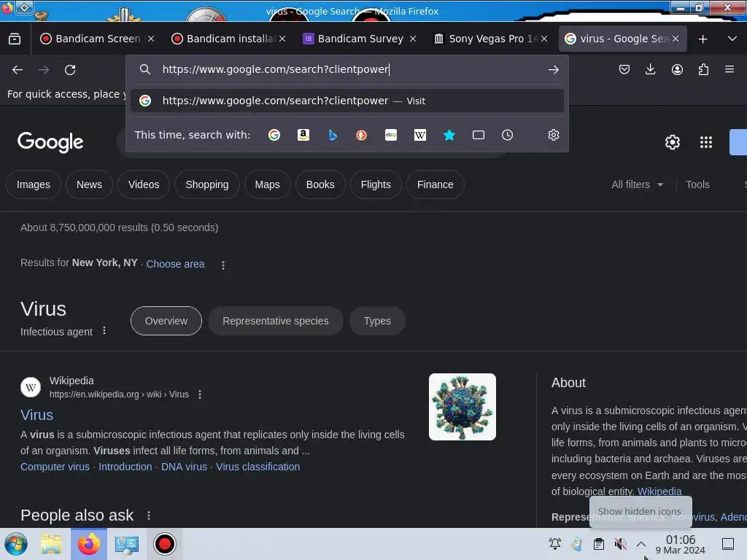This screenshot has height=560, width=747.
Task: Select the News filter
Action: click(x=89, y=184)
